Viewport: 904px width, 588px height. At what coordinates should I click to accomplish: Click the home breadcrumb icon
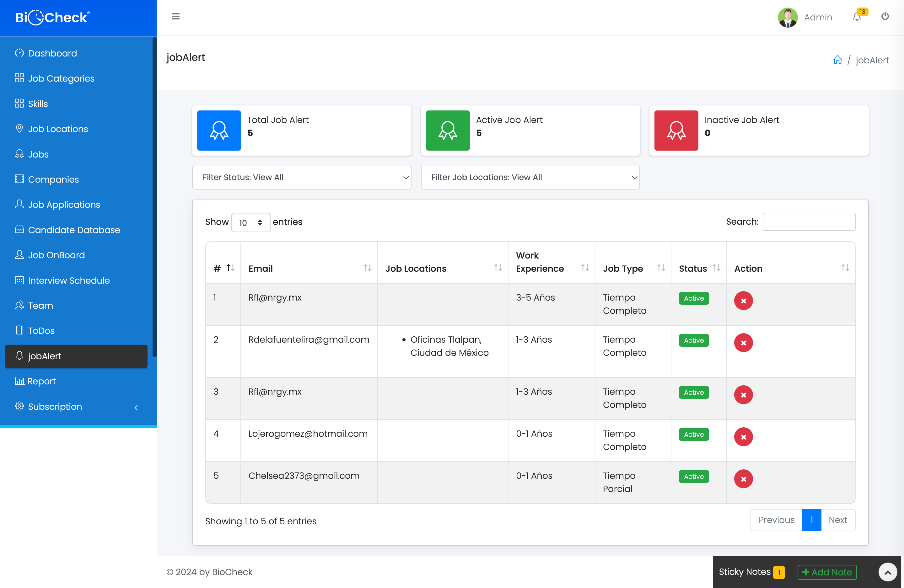pos(837,60)
